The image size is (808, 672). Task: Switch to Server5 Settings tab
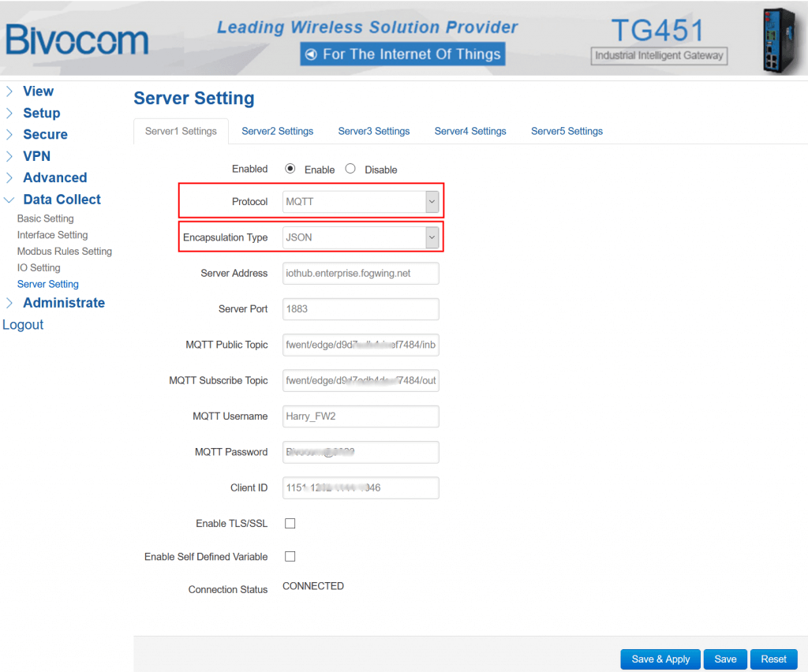567,131
